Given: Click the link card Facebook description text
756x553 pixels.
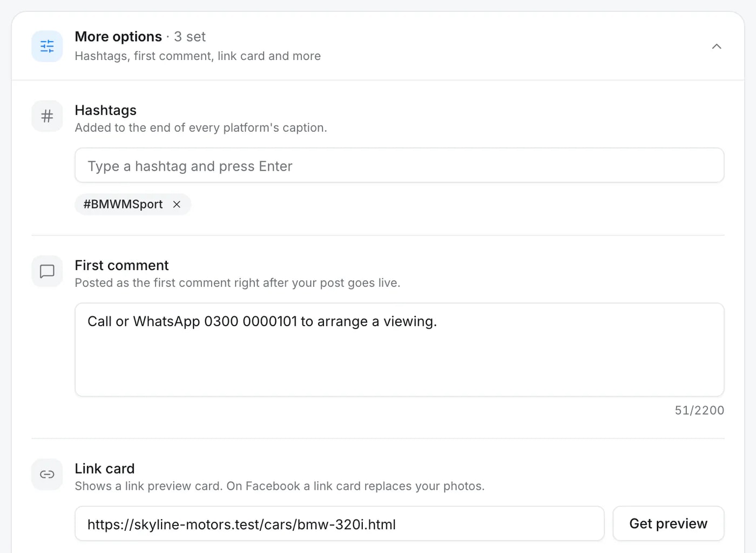Looking at the screenshot, I should click(280, 486).
